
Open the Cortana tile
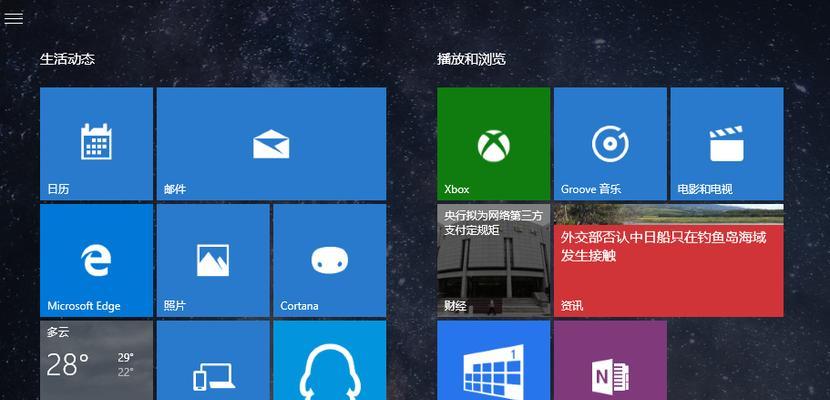(x=329, y=260)
